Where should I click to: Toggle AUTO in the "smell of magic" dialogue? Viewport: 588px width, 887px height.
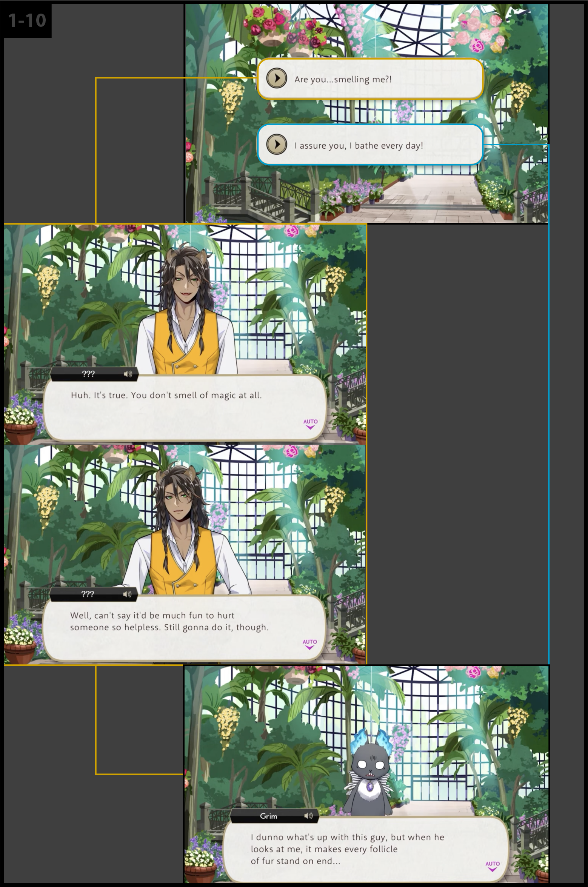310,423
